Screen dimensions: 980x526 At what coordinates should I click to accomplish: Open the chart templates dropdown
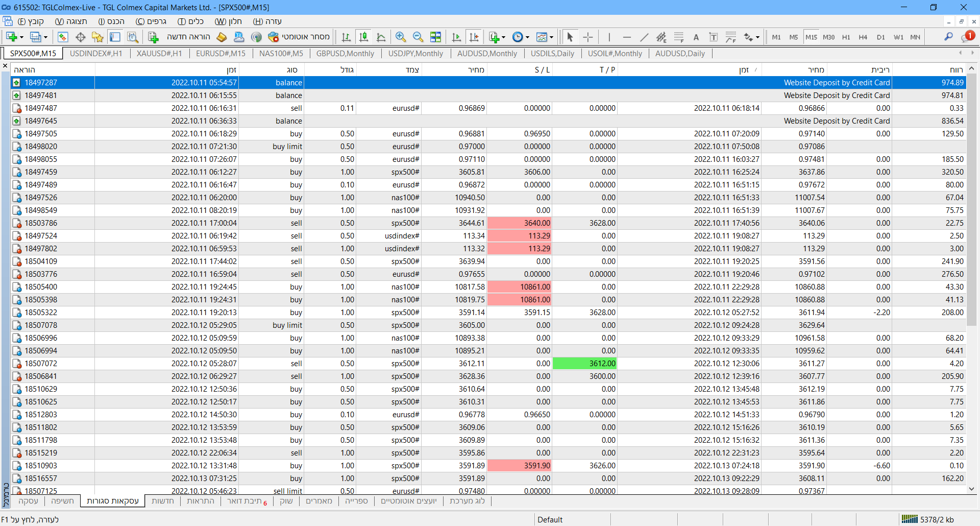pos(551,37)
